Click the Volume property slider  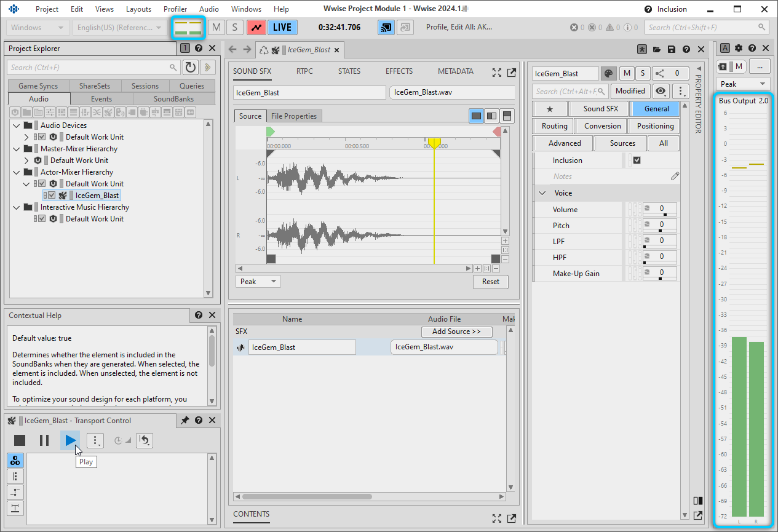(660, 214)
